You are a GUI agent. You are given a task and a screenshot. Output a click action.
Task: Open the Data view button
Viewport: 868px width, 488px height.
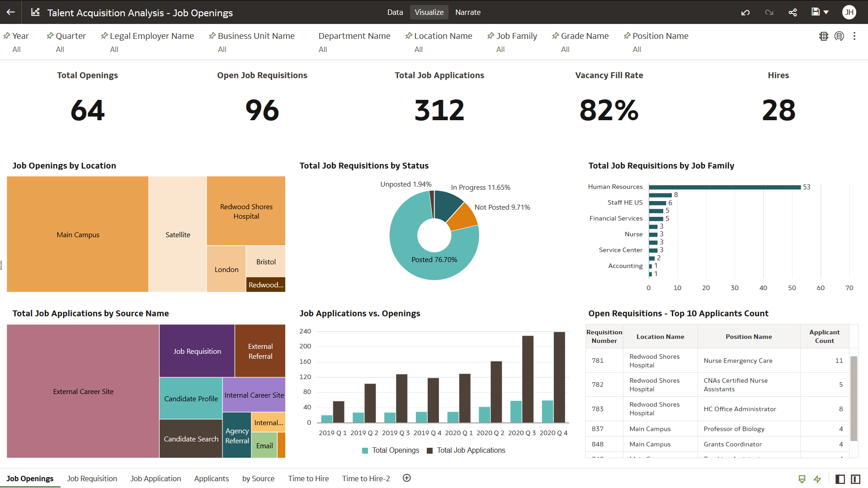[x=395, y=12]
